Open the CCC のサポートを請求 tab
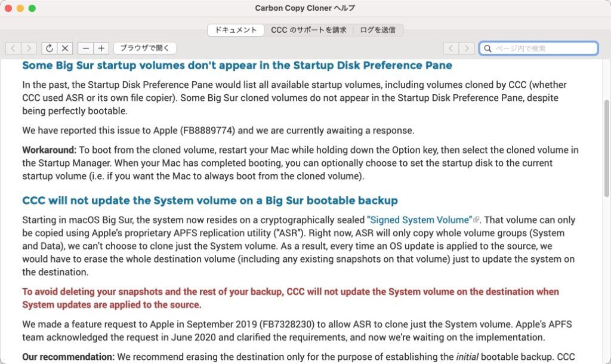 [308, 30]
